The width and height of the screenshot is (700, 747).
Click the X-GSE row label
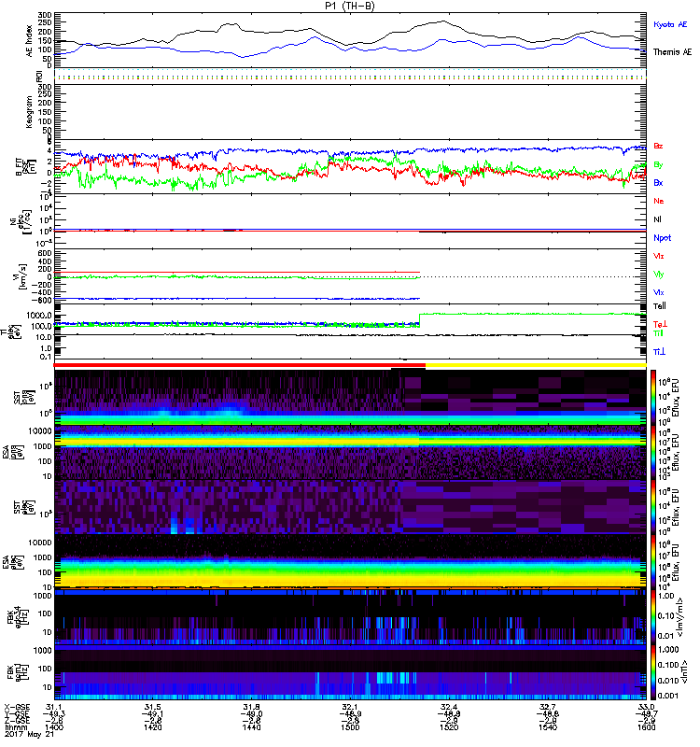pyautogui.click(x=17, y=707)
